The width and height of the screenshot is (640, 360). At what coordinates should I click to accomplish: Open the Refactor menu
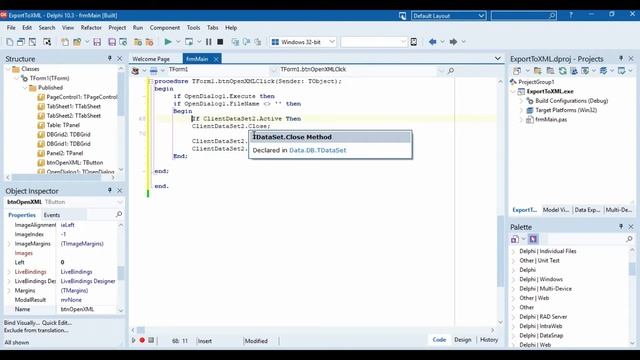pos(91,28)
